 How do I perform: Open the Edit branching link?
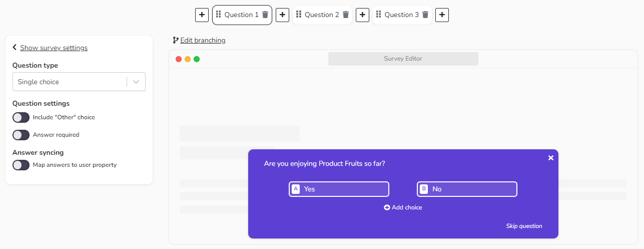pyautogui.click(x=203, y=40)
